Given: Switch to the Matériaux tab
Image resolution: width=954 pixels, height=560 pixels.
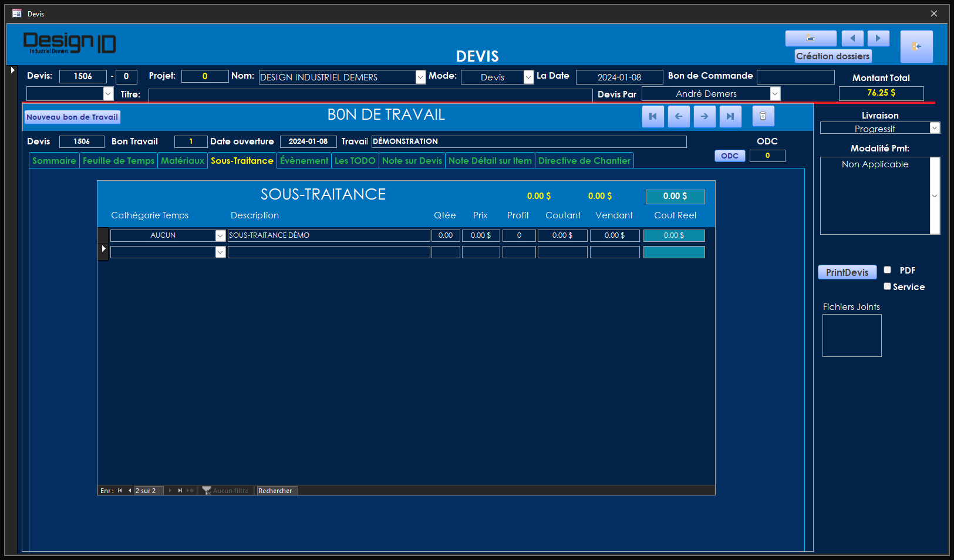Looking at the screenshot, I should click(x=183, y=161).
